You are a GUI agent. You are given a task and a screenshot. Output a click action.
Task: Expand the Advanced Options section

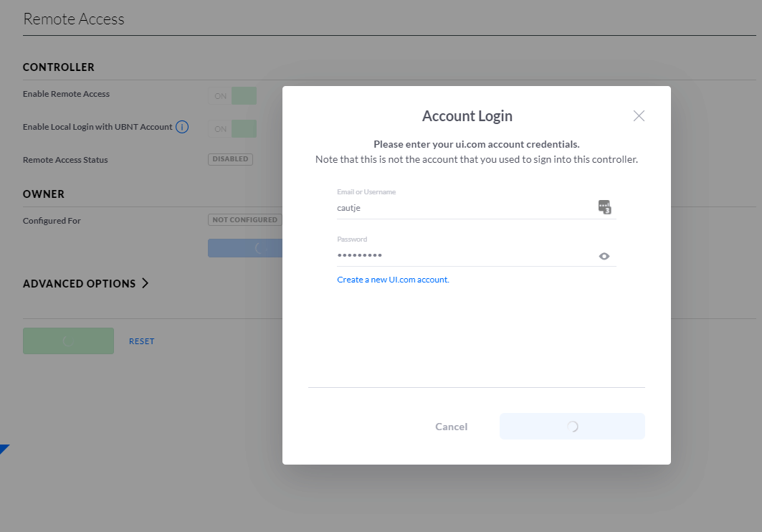pyautogui.click(x=86, y=283)
